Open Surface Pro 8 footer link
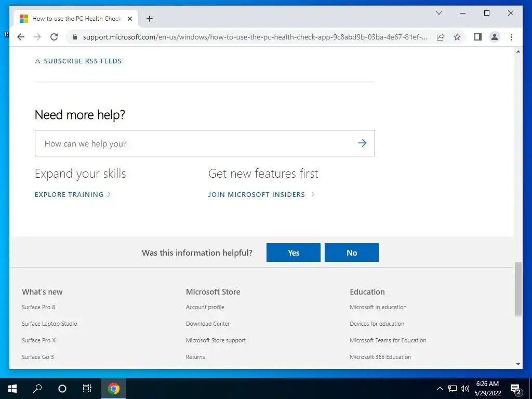This screenshot has height=399, width=532. (38, 307)
